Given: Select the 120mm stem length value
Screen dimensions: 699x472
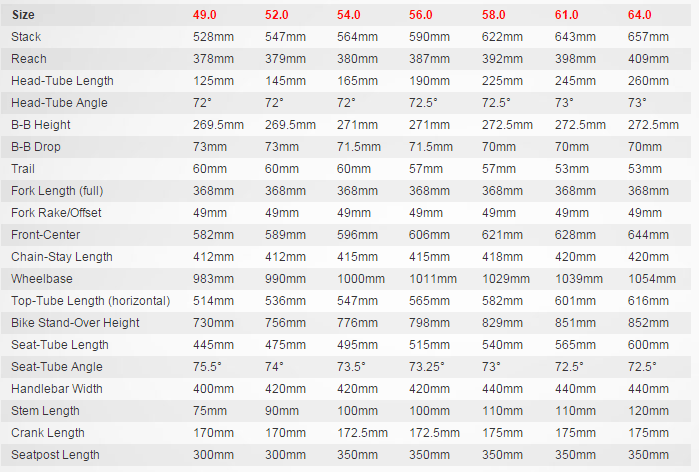Looking at the screenshot, I should pyautogui.click(x=646, y=411).
